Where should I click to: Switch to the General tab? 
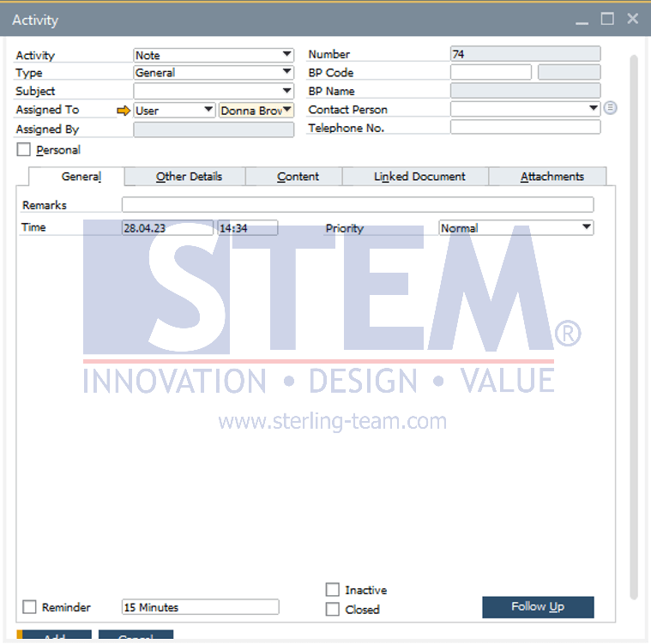[77, 177]
